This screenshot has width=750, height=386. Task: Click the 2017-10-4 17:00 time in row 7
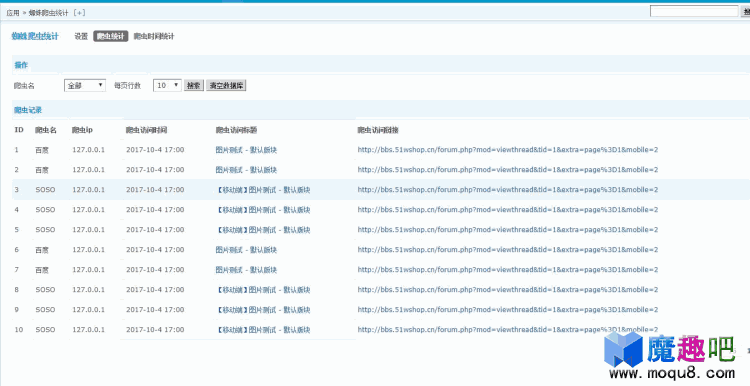point(155,270)
